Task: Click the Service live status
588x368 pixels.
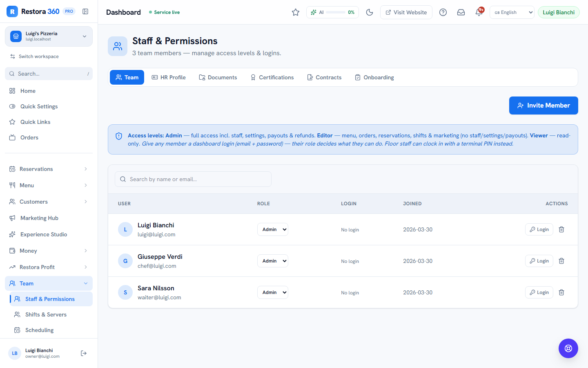Action: point(164,12)
